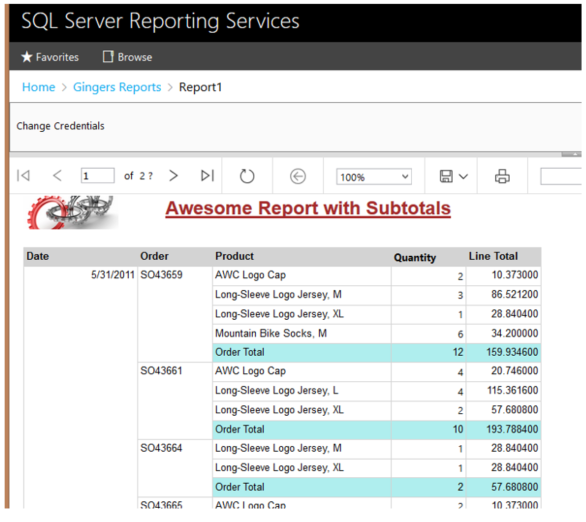The height and width of the screenshot is (522, 586).
Task: Click the 'of 2 ?' page count text
Action: 138,176
